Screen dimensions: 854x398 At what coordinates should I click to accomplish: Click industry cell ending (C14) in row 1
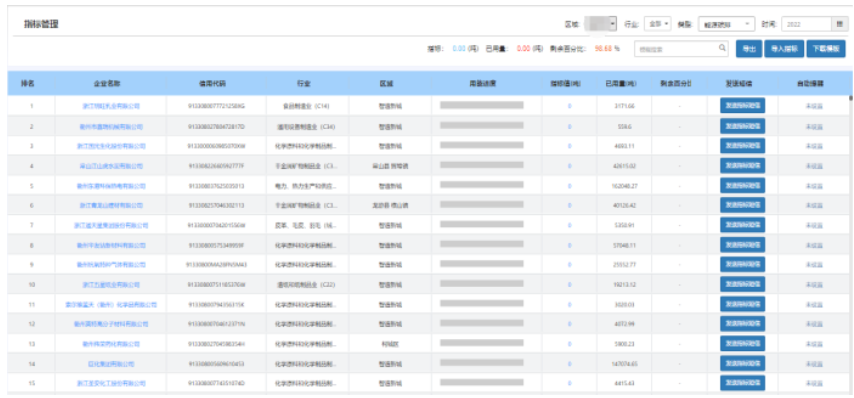tap(308, 106)
